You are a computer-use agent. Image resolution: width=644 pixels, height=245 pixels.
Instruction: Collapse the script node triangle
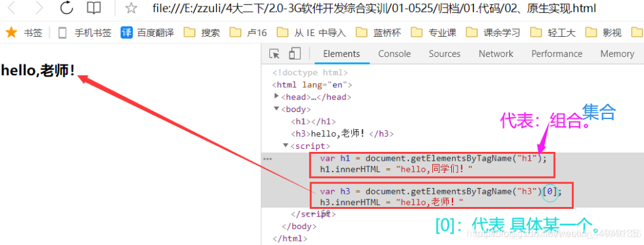[286, 146]
